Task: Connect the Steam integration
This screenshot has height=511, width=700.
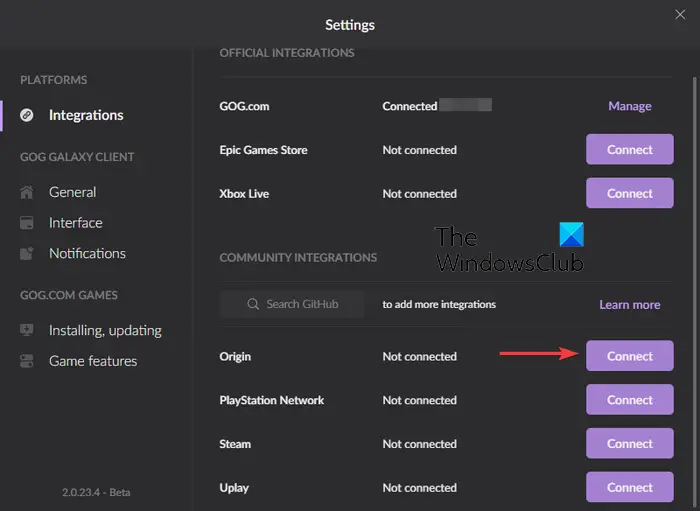Action: (x=629, y=444)
